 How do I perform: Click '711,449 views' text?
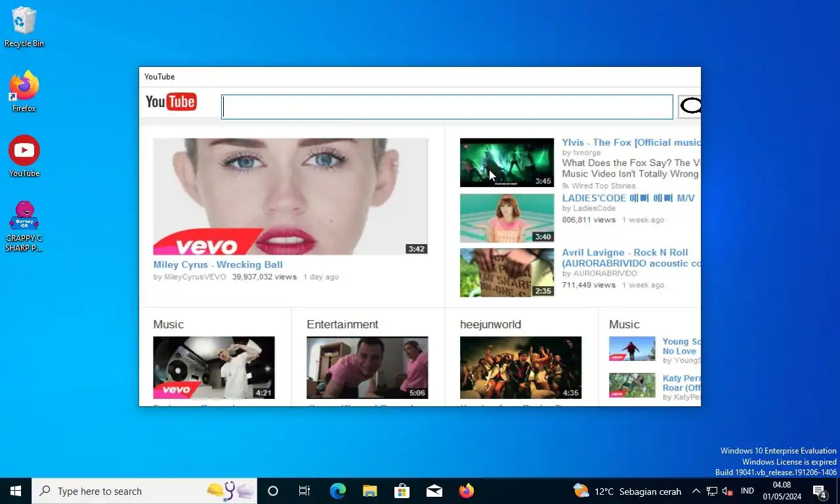pos(589,285)
